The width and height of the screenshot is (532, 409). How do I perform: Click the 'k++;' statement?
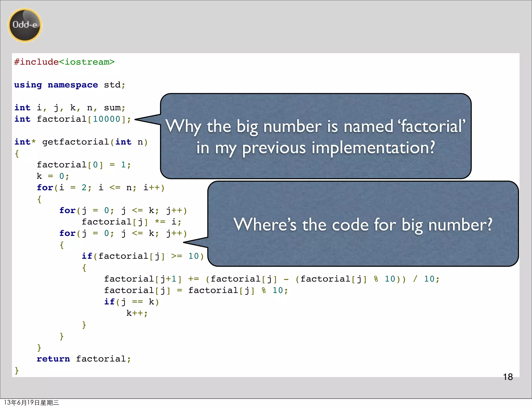pos(137,313)
